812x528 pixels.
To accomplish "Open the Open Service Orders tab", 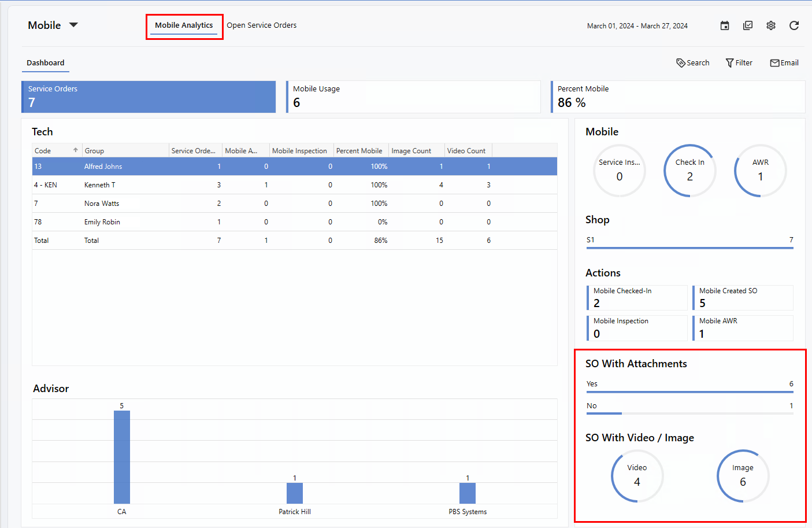I will [261, 25].
